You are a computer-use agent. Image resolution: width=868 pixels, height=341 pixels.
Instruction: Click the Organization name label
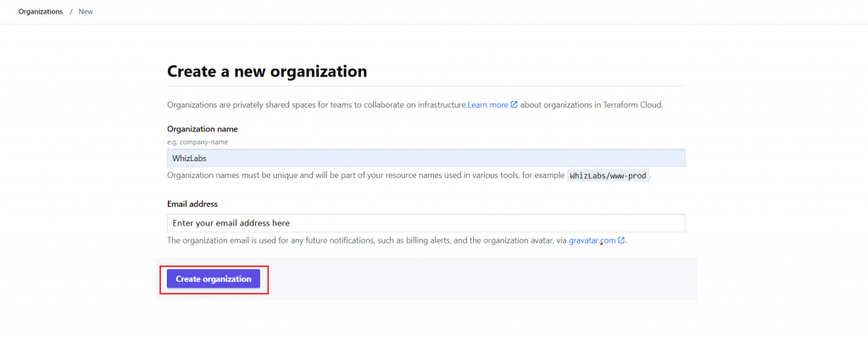click(x=202, y=129)
